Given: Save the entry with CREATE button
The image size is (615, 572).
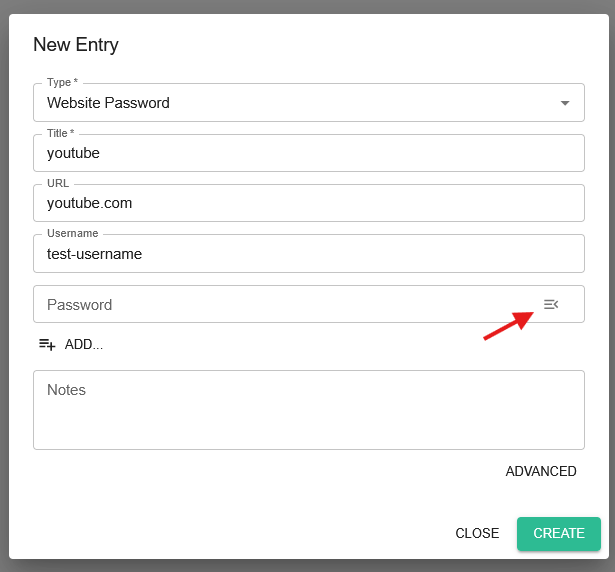Looking at the screenshot, I should click(559, 534).
